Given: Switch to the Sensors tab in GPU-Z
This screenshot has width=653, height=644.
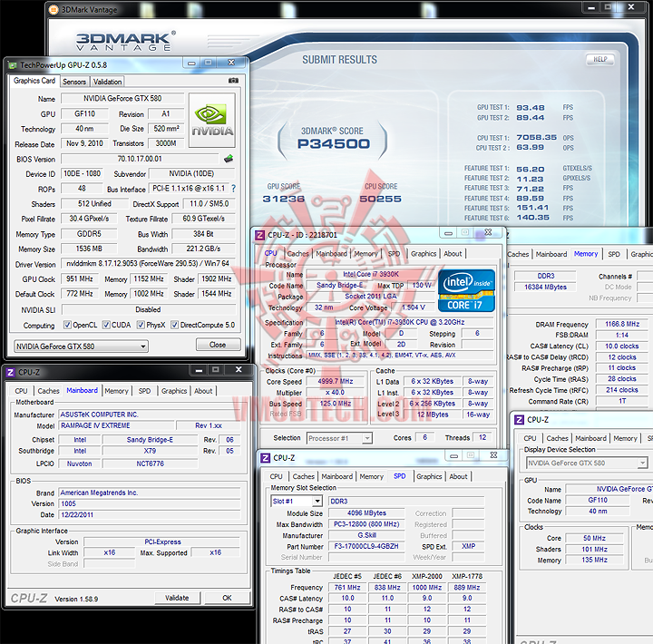Looking at the screenshot, I should click(74, 82).
